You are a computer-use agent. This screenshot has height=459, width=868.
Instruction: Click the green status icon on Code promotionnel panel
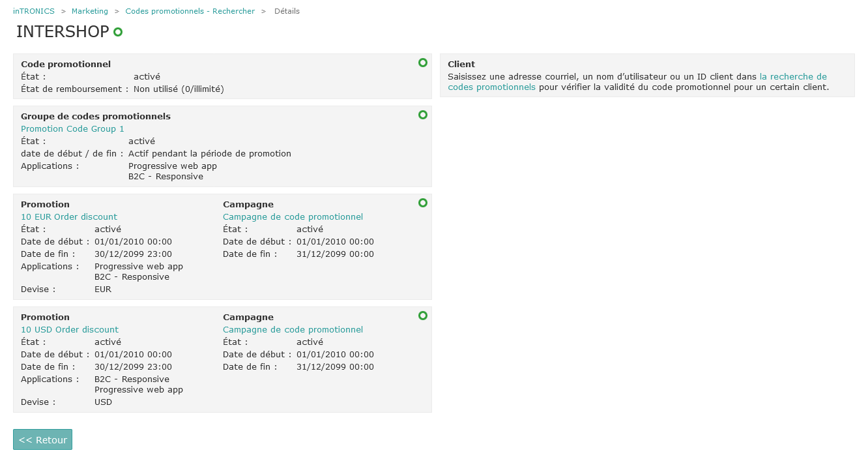(423, 63)
